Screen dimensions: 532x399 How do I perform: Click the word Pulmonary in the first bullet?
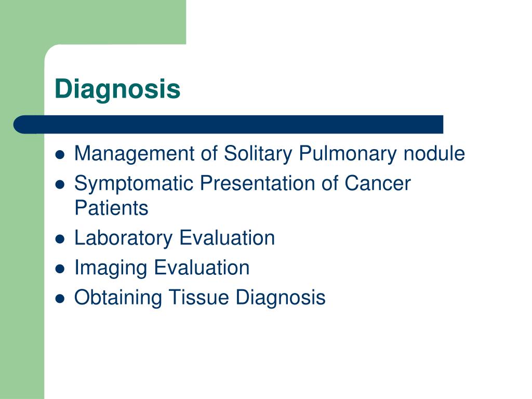pos(348,154)
